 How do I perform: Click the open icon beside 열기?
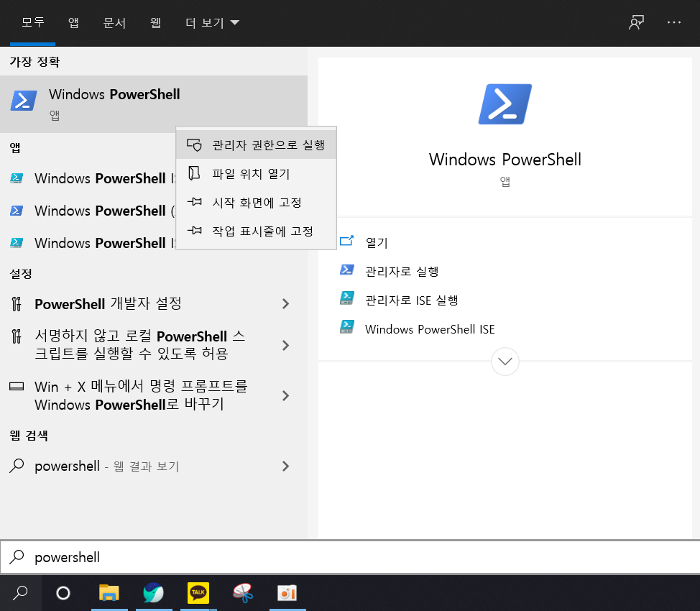point(347,242)
